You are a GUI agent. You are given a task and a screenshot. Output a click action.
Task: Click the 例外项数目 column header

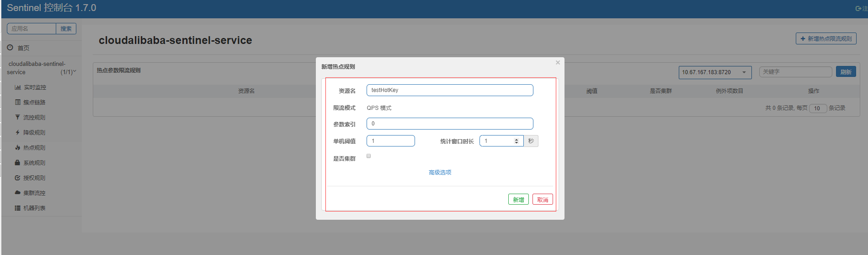[730, 91]
